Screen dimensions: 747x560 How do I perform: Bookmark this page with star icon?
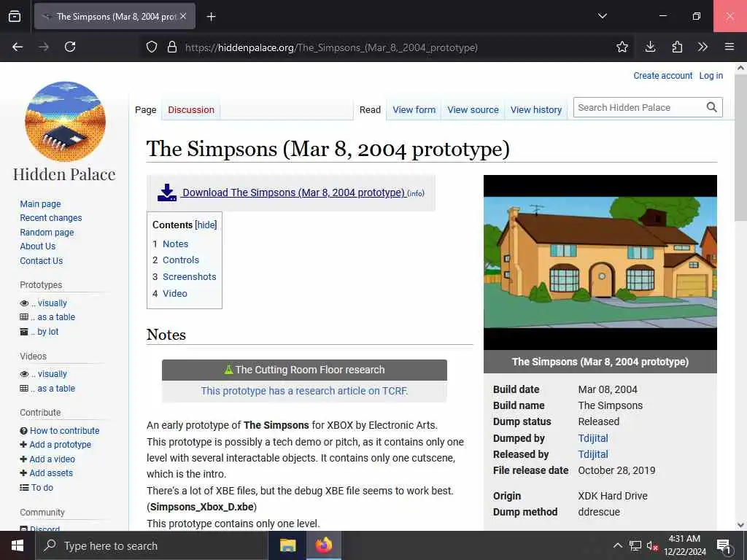pyautogui.click(x=622, y=47)
